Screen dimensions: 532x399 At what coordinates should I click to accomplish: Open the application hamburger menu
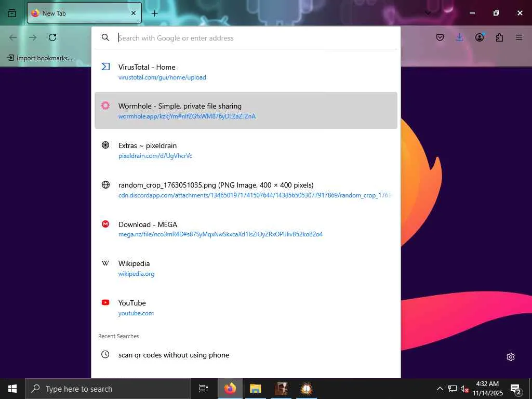click(519, 37)
